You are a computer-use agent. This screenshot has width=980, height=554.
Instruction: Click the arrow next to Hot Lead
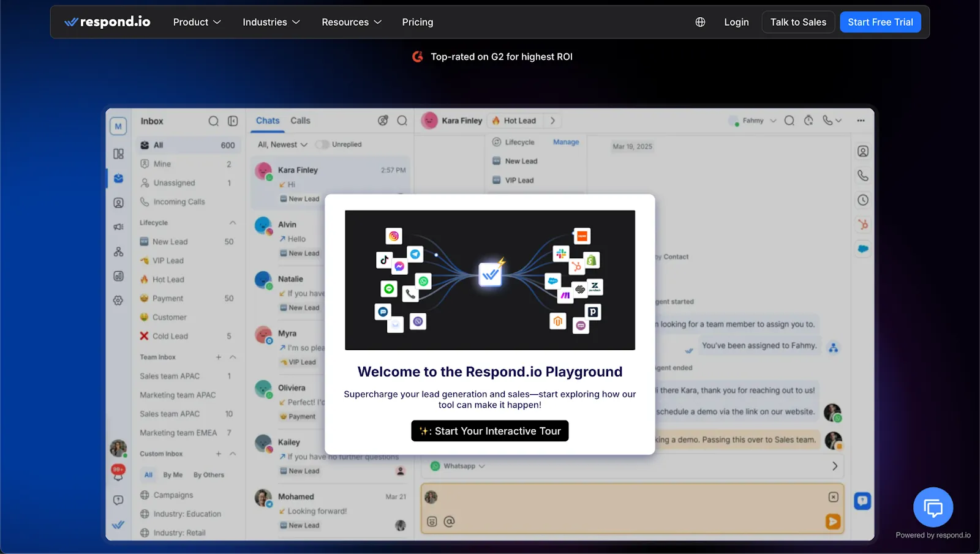[x=552, y=121]
